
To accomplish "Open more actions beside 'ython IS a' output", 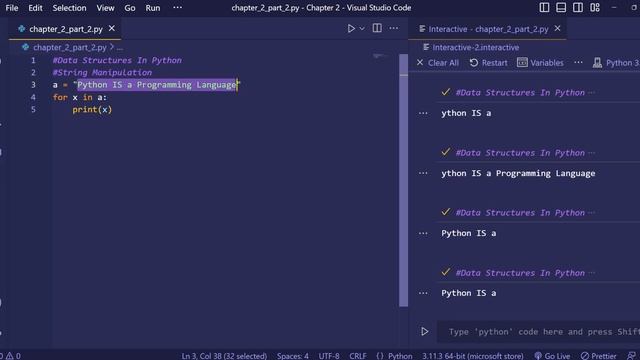I will (x=423, y=113).
